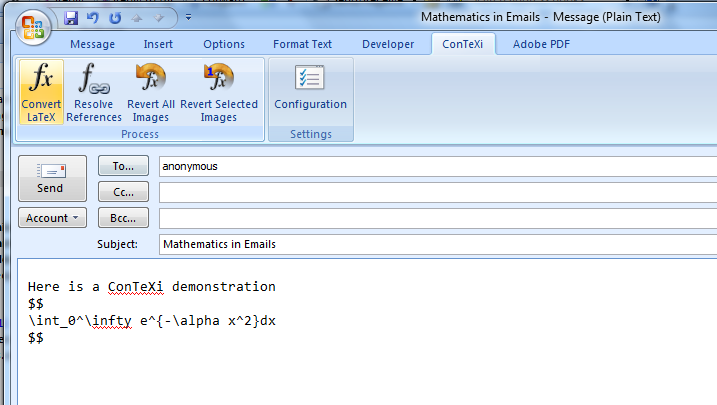The height and width of the screenshot is (405, 717).
Task: Focus the Cc input field
Action: click(438, 192)
